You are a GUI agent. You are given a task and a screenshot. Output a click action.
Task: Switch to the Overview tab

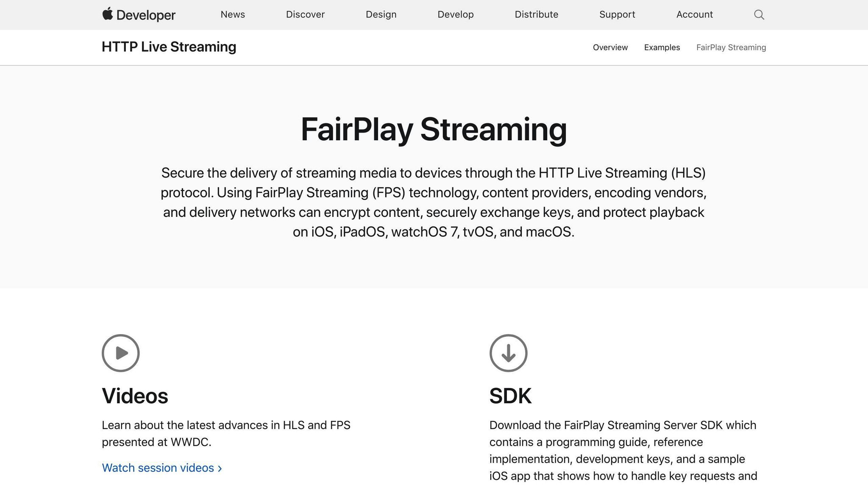coord(610,47)
